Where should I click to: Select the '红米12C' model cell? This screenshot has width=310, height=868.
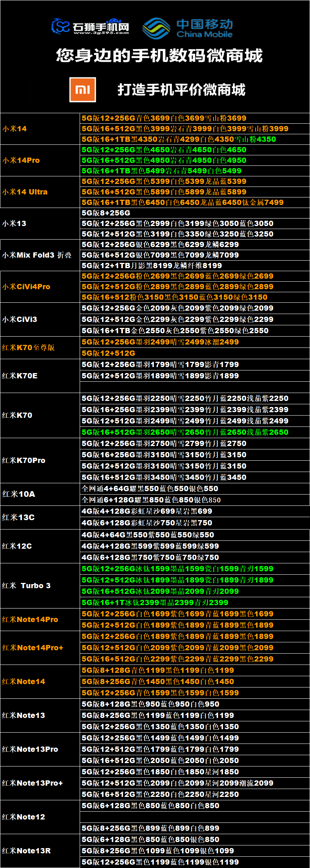(x=40, y=546)
